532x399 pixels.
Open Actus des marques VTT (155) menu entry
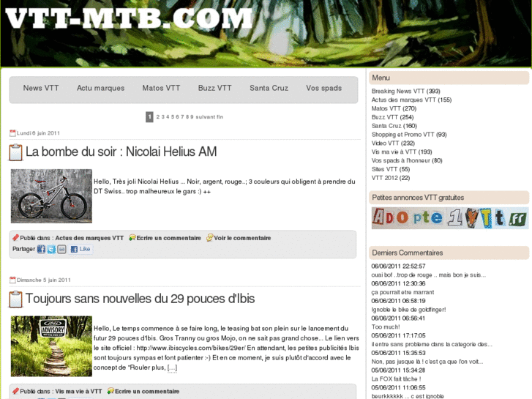pos(411,100)
